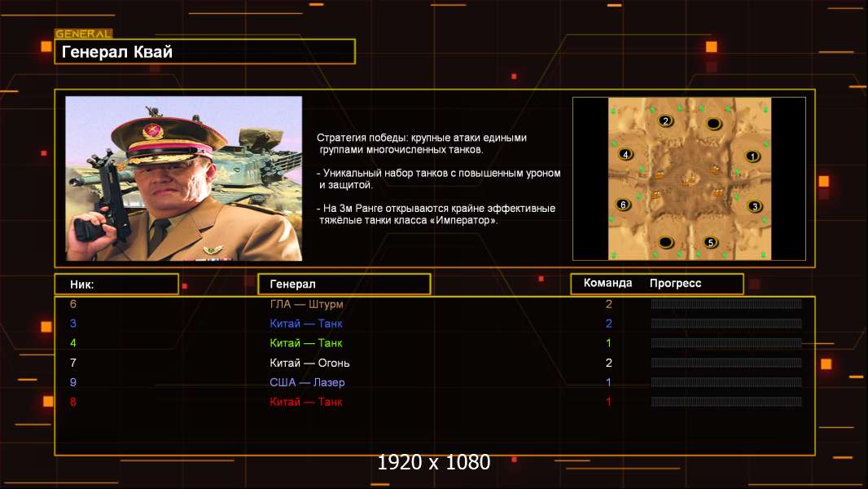Click the progress bar in the ГЛА — Штурм row
The height and width of the screenshot is (489, 868).
tap(726, 303)
